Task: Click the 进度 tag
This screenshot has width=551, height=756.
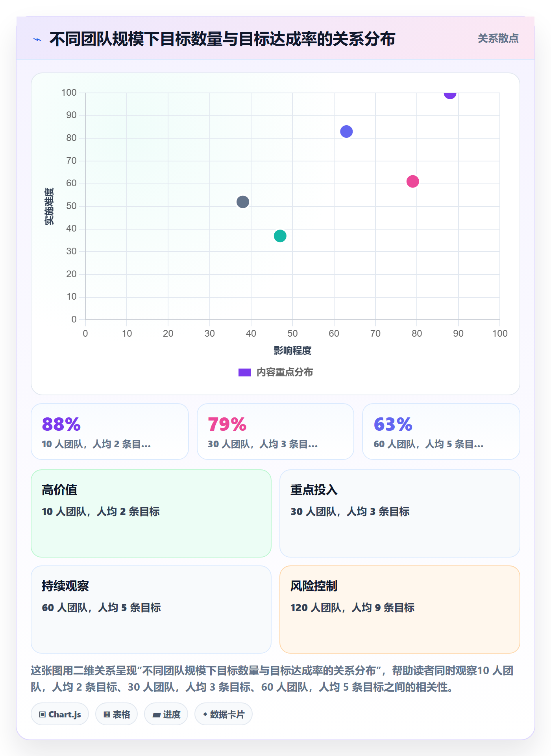Action: [166, 714]
